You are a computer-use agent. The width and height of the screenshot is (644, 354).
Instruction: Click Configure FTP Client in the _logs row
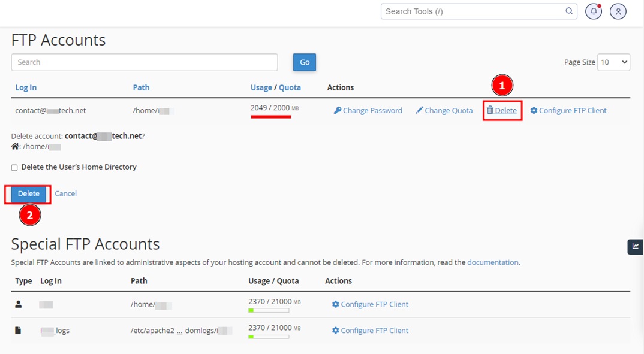(375, 330)
